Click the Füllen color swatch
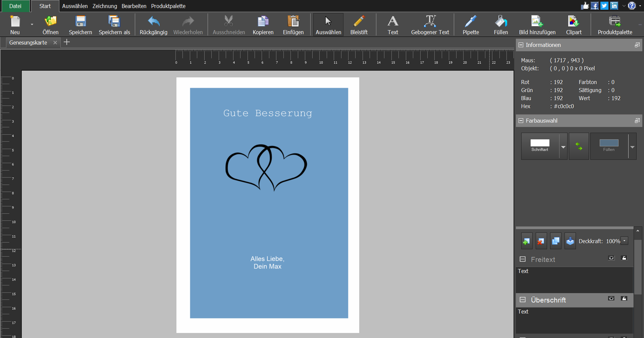Viewport: 644px width, 338px height. tap(609, 143)
